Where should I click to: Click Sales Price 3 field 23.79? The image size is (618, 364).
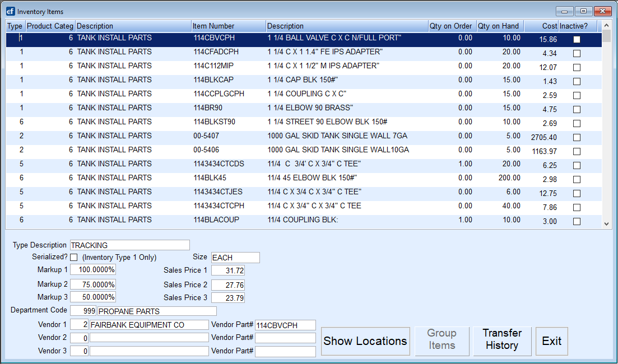tap(228, 298)
